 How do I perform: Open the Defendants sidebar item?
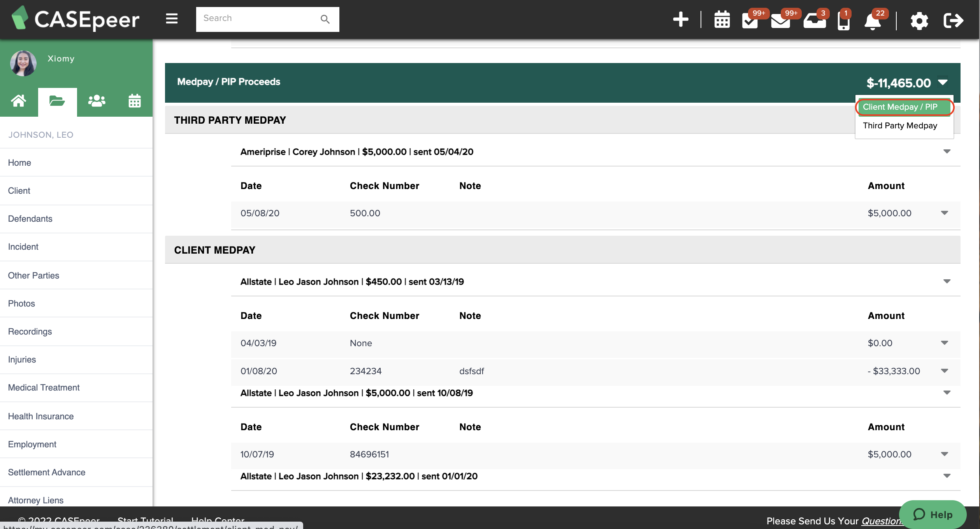[76, 219]
